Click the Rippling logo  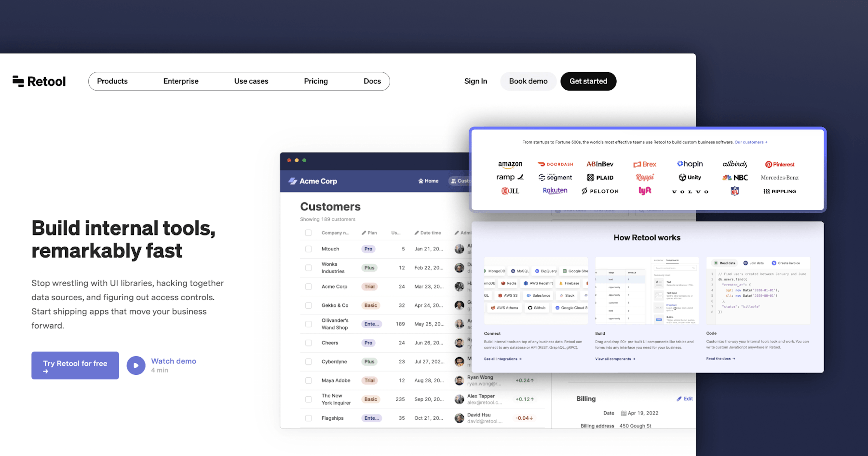(779, 191)
